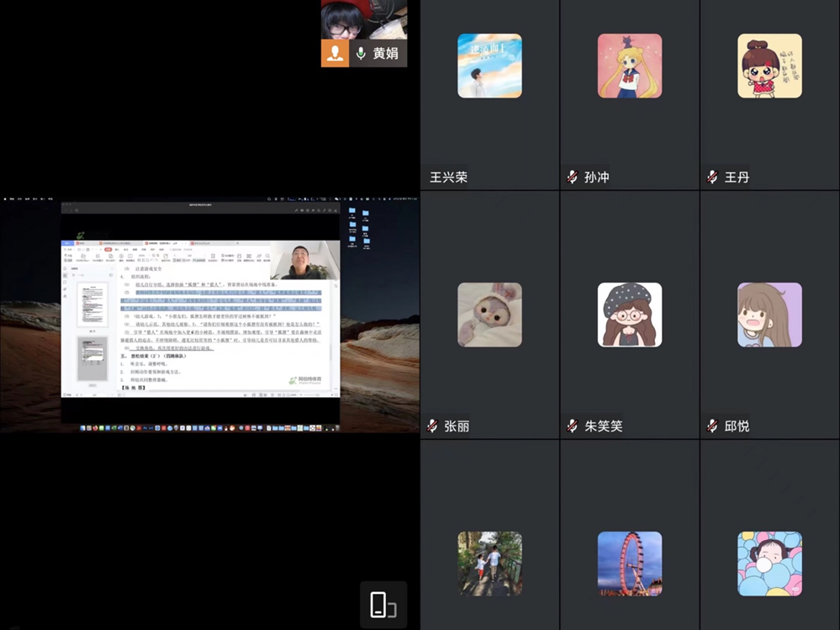Open 张丽's baby photo avatar

(489, 315)
